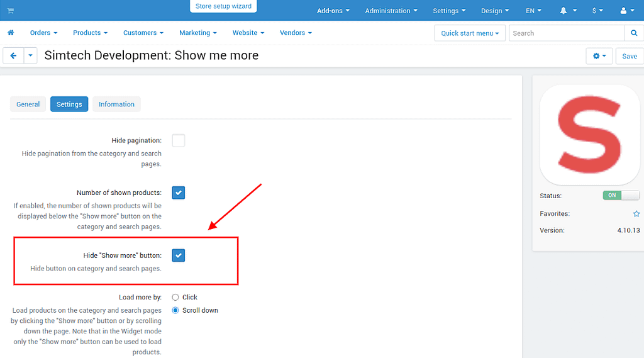Click the Number of shown products label

pos(119,193)
